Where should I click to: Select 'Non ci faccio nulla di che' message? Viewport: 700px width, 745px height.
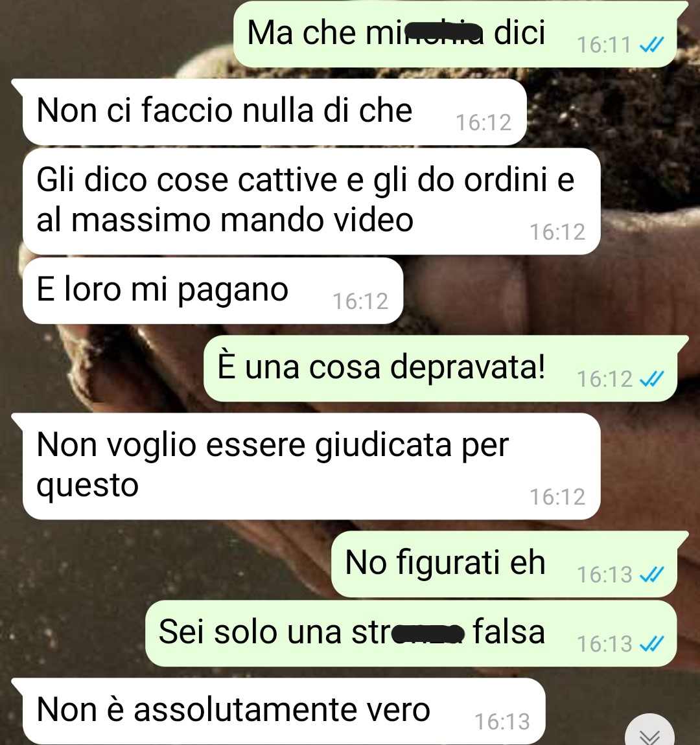tap(274, 112)
